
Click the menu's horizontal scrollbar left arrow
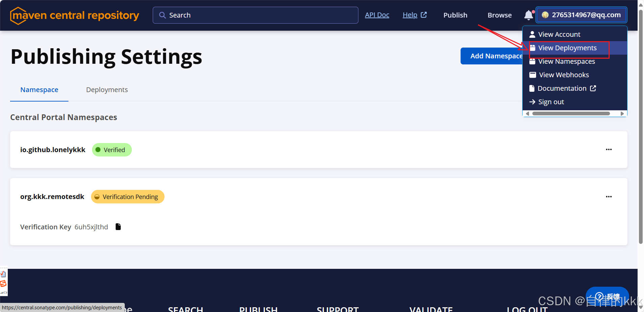[527, 114]
